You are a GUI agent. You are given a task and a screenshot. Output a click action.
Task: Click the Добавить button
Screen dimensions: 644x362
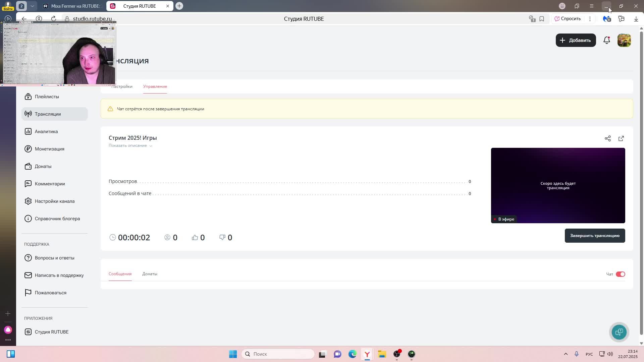pyautogui.click(x=576, y=40)
